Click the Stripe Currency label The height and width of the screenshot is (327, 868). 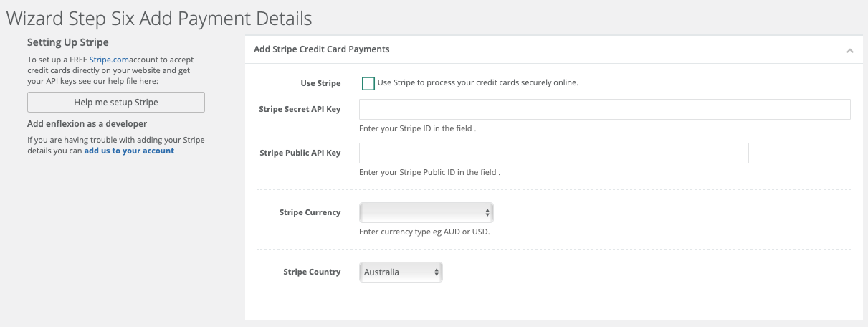tap(310, 212)
